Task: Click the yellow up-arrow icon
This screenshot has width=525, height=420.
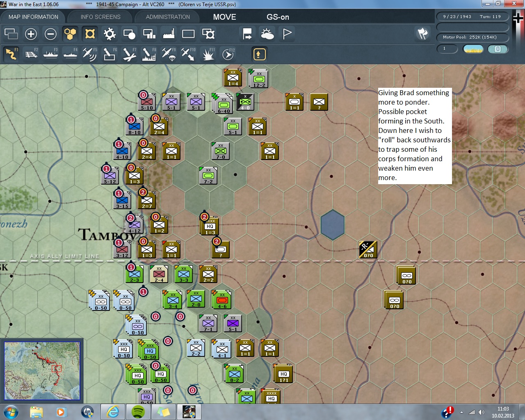Action: coord(259,54)
